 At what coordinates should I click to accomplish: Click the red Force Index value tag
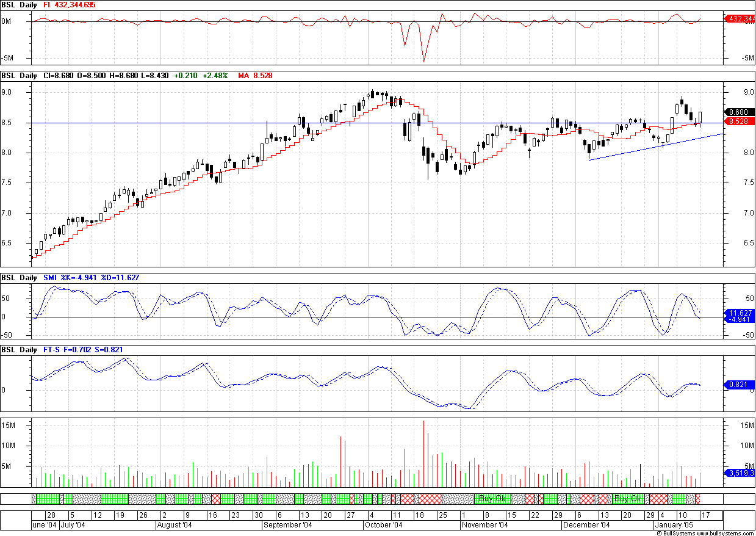(x=739, y=19)
